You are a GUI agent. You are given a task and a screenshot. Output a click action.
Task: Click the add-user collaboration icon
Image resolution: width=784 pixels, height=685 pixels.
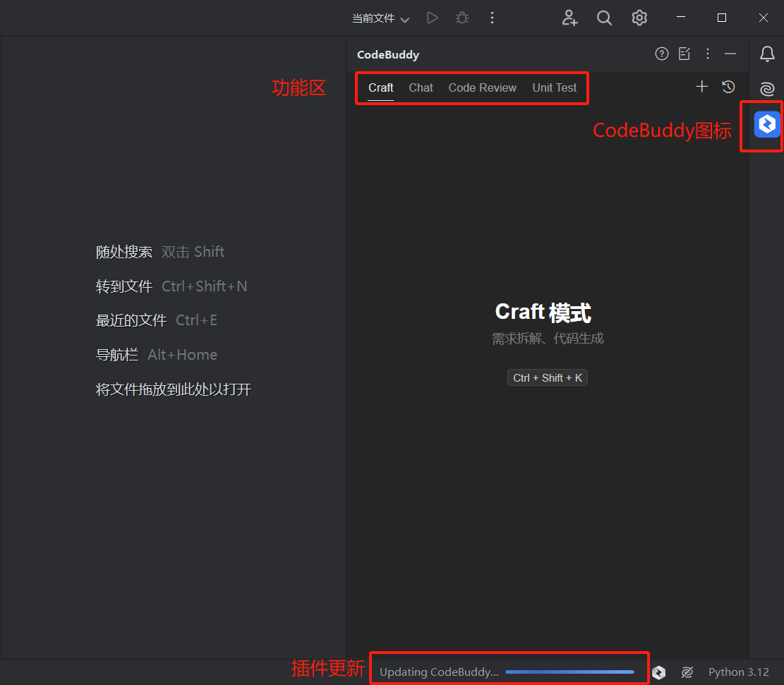click(x=569, y=18)
